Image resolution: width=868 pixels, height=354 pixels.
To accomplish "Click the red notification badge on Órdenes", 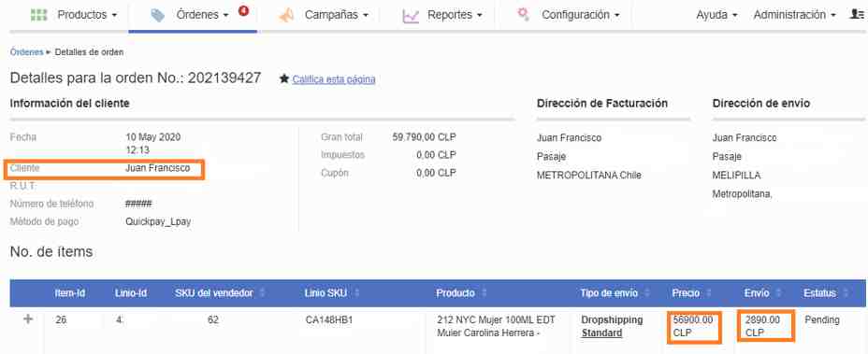I will 243,10.
